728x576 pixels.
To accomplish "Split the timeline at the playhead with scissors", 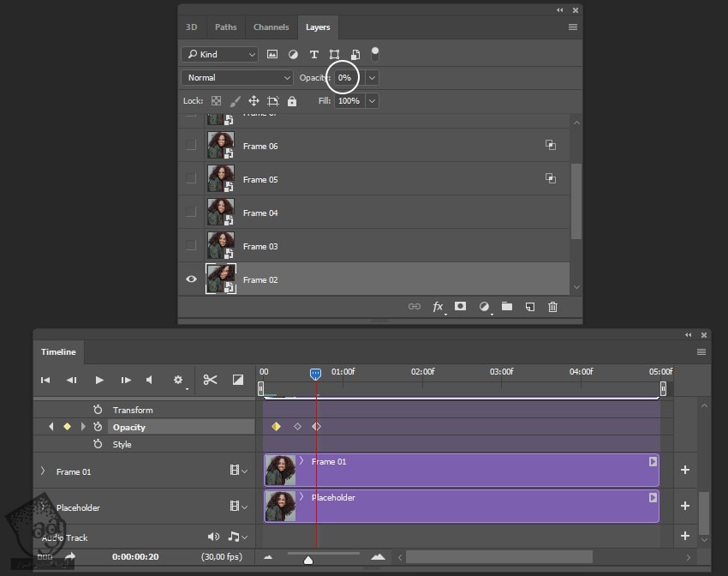I will [x=210, y=380].
